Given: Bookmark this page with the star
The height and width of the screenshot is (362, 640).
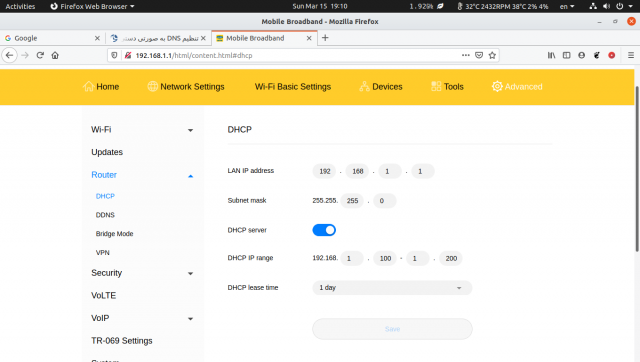Looking at the screenshot, I should [x=492, y=55].
